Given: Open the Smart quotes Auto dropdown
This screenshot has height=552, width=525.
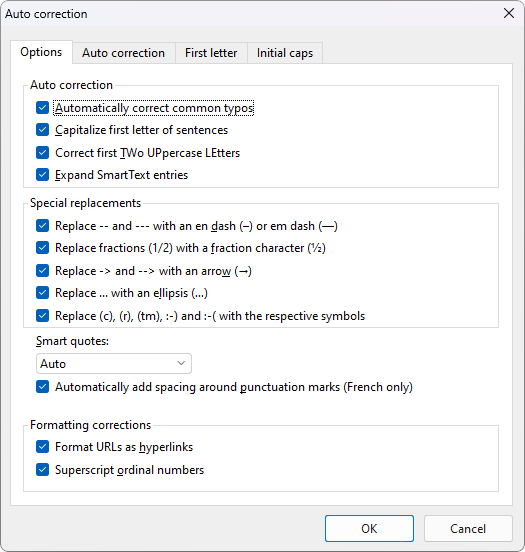Looking at the screenshot, I should click(x=114, y=363).
